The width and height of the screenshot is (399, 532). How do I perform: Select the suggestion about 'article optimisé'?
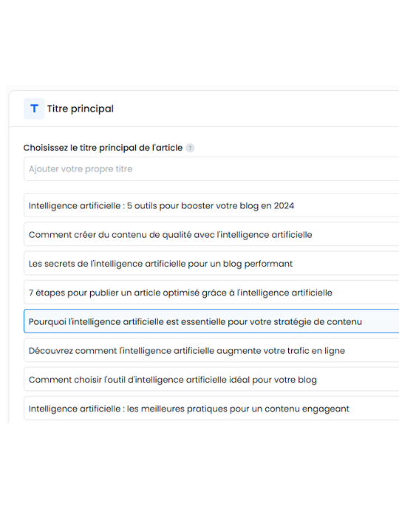[x=211, y=293]
